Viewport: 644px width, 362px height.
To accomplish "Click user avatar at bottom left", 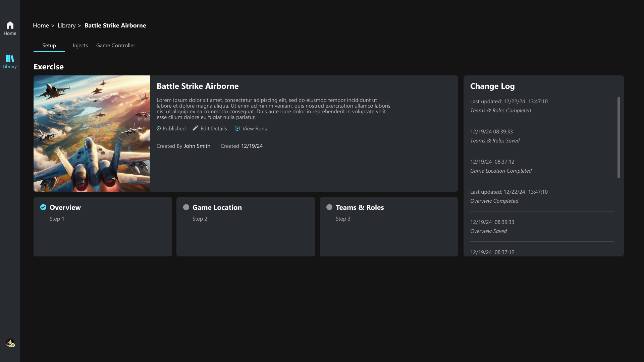I will pyautogui.click(x=10, y=343).
